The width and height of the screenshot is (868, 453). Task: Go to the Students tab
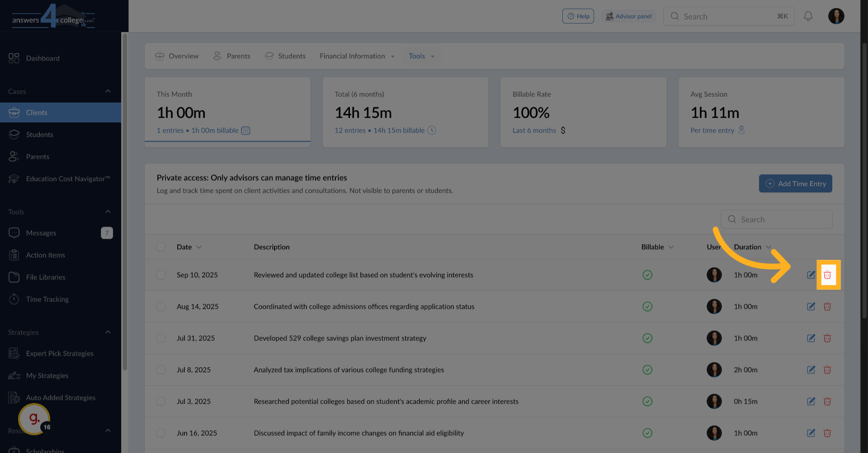pos(285,56)
